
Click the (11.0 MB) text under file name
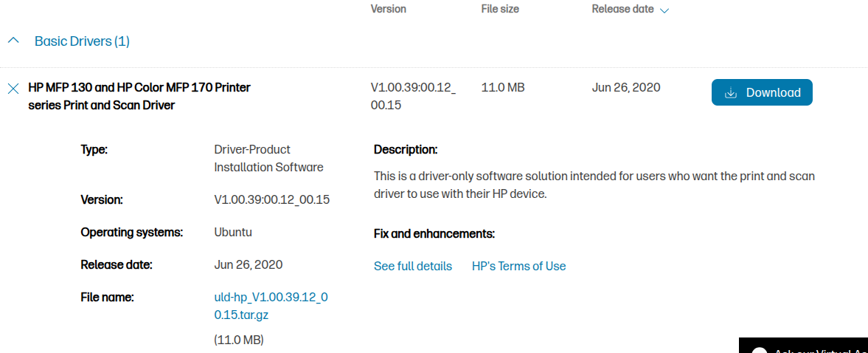(239, 340)
